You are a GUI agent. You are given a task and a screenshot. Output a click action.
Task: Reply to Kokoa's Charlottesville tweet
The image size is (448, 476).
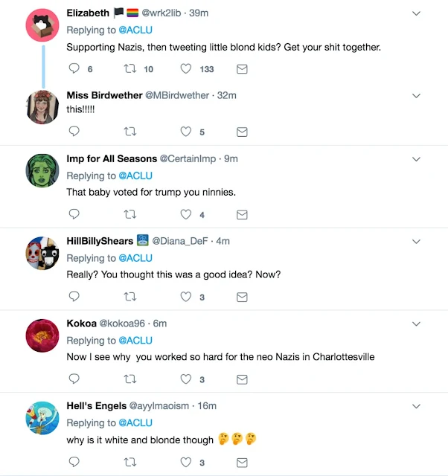[x=74, y=379]
